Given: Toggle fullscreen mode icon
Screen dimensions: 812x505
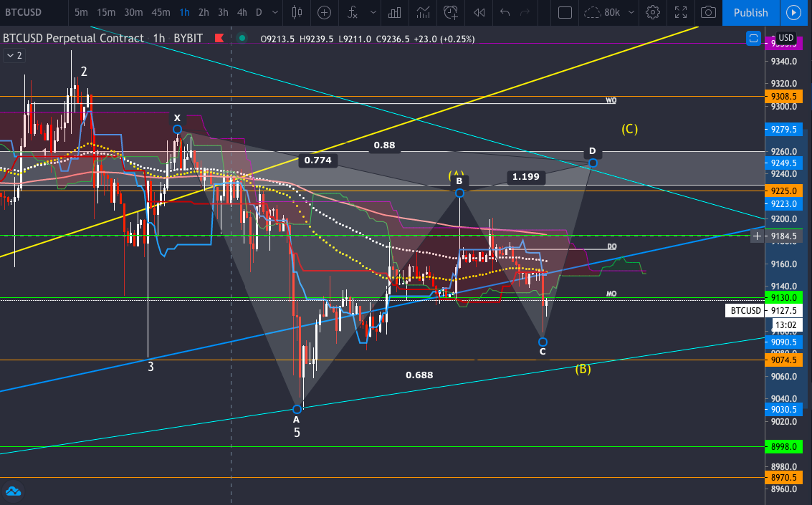Looking at the screenshot, I should 680,12.
